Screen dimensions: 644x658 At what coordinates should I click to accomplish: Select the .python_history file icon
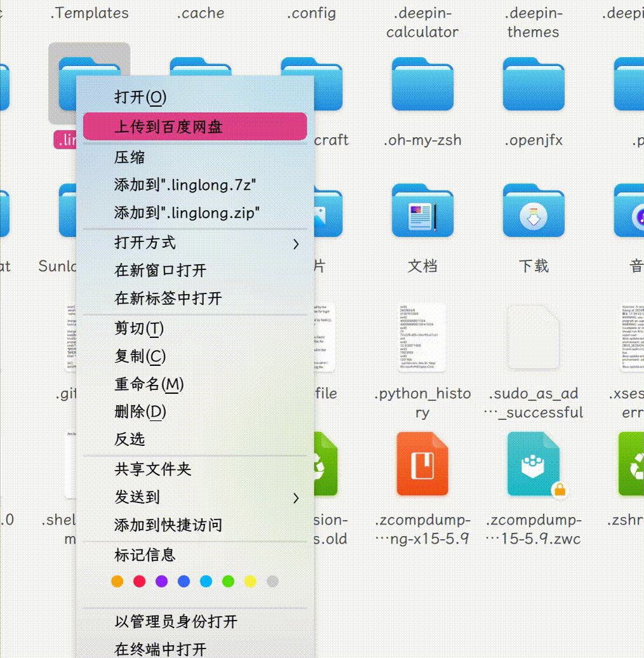pos(422,337)
